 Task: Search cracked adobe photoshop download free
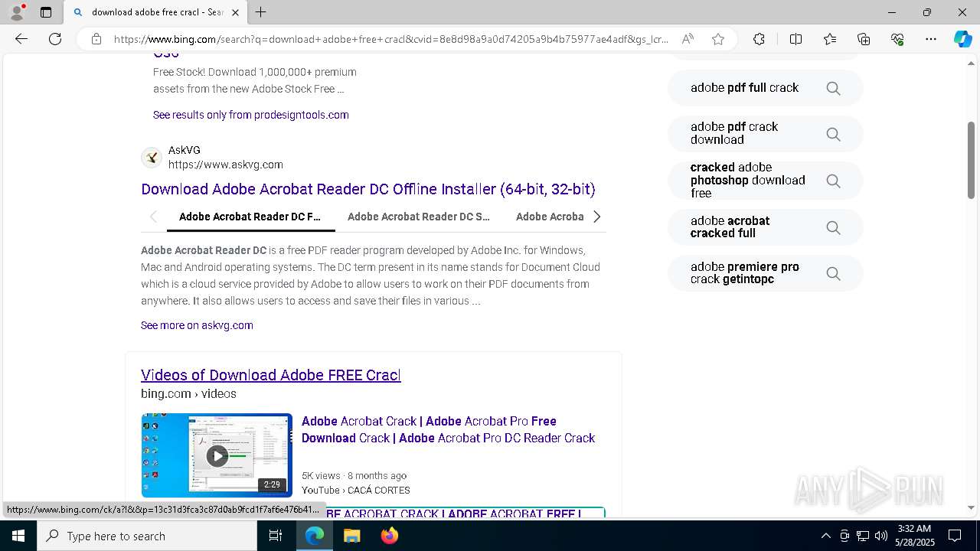pyautogui.click(x=765, y=181)
